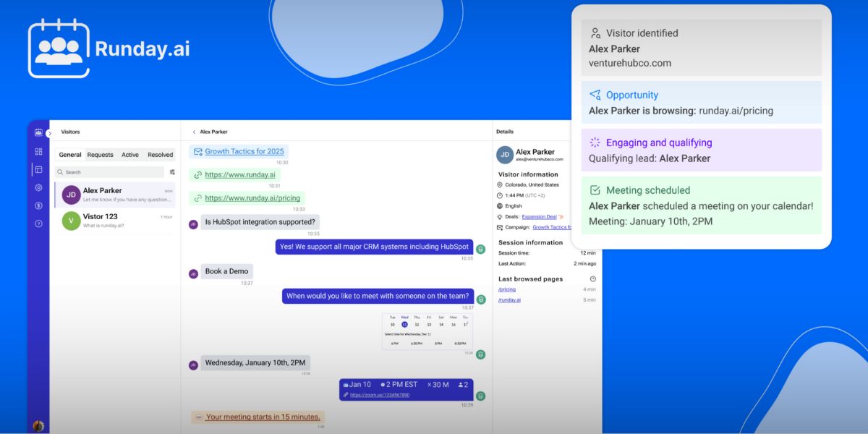Screen dimensions: 868x434
Task: Click the clock icon beside Last browsed pages
Action: pos(593,278)
